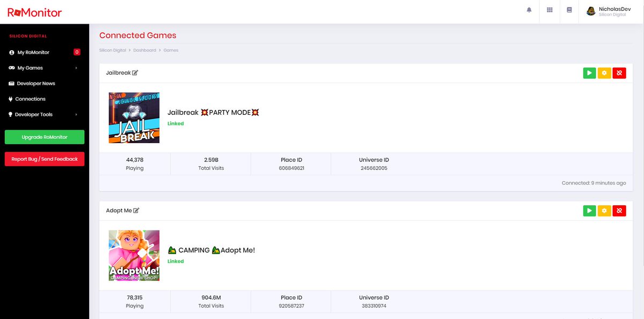The height and width of the screenshot is (319, 644).
Task: Click the My RoMonitor user icon
Action: coord(12,53)
